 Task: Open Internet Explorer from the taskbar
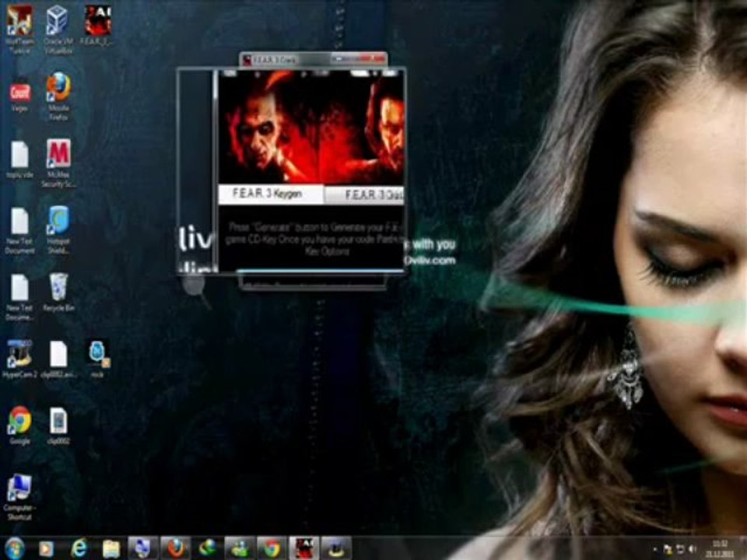tap(79, 548)
